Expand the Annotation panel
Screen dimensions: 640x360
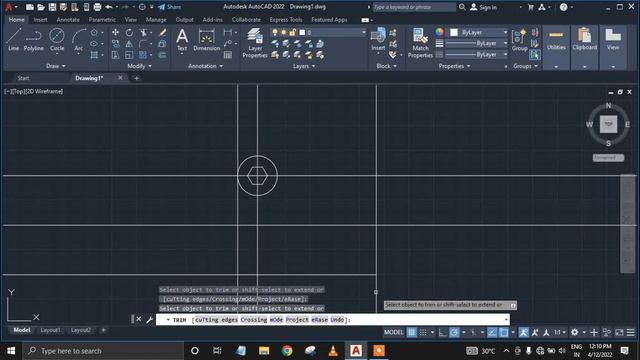[205, 66]
